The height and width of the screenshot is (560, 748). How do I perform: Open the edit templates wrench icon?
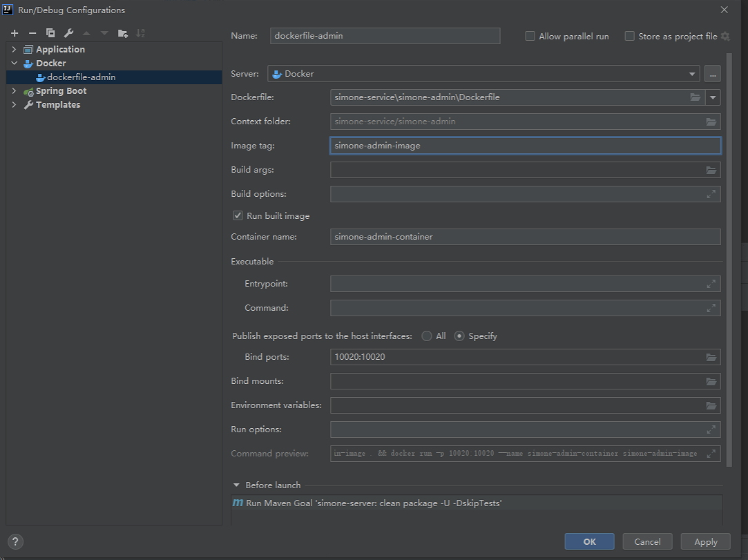click(x=68, y=33)
